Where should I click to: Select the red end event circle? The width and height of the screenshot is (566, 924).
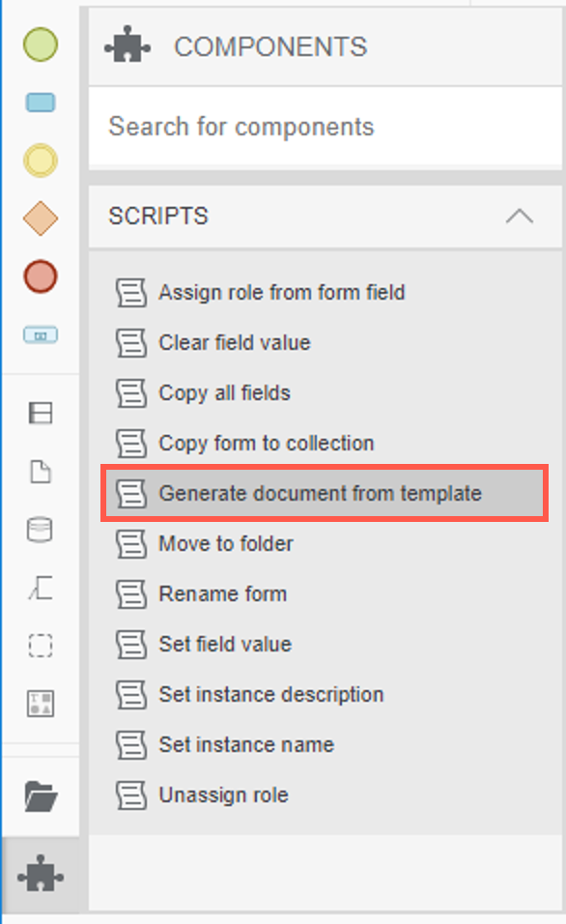pos(40,276)
